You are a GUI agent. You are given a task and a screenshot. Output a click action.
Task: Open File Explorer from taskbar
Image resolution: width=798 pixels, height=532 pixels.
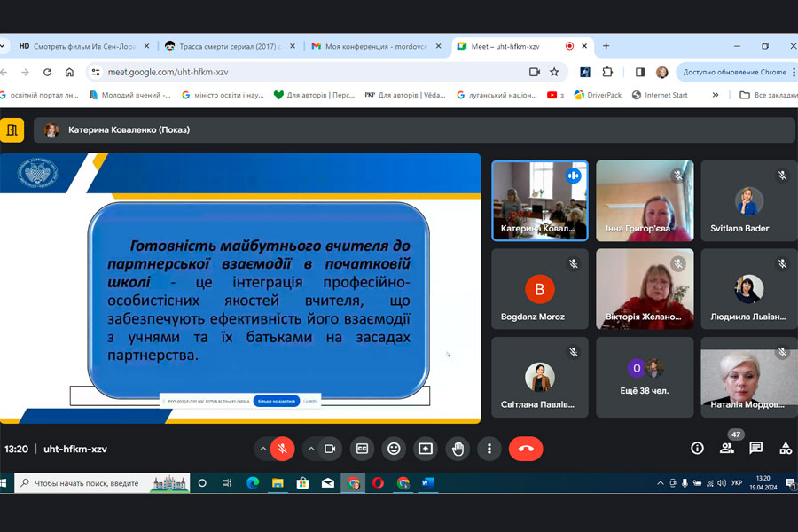point(278,483)
